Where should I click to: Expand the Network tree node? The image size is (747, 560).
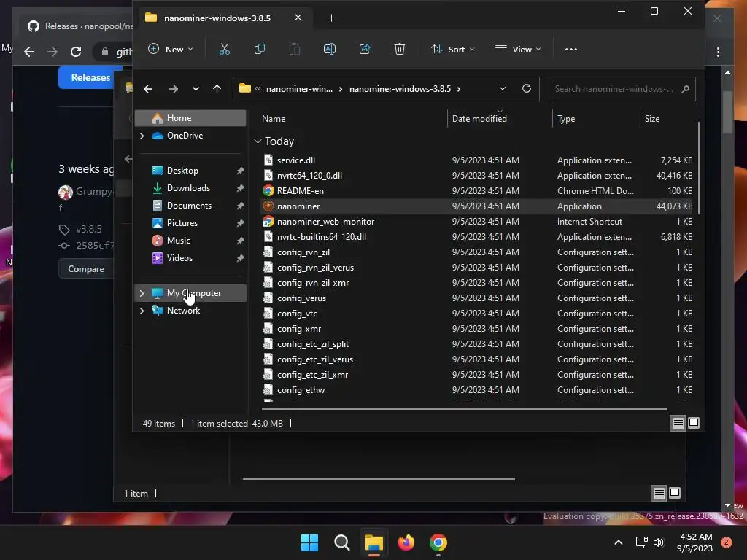point(142,311)
